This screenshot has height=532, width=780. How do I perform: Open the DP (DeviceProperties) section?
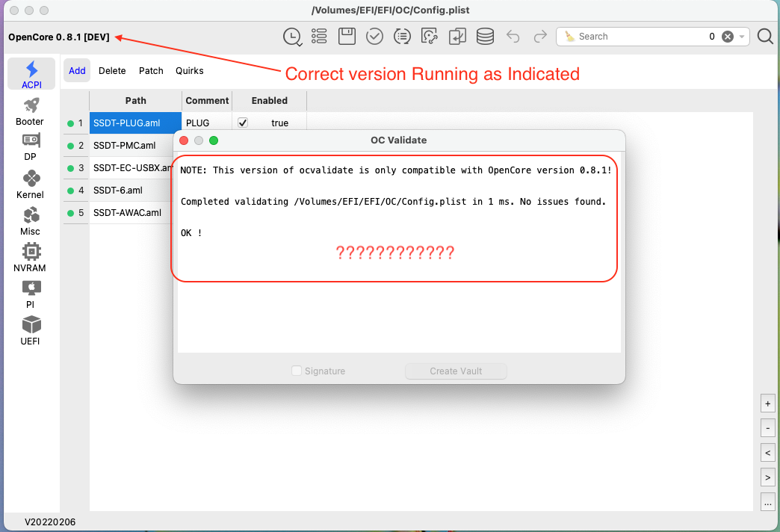pyautogui.click(x=30, y=144)
